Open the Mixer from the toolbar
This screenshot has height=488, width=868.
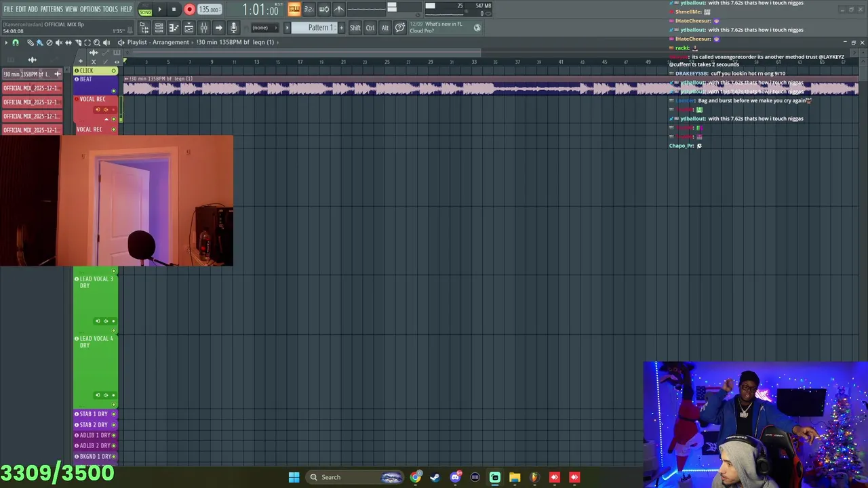[203, 28]
